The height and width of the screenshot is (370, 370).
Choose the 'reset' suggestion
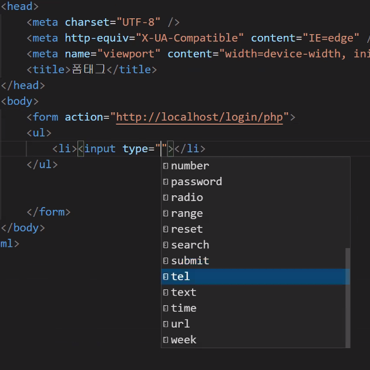pos(255,229)
